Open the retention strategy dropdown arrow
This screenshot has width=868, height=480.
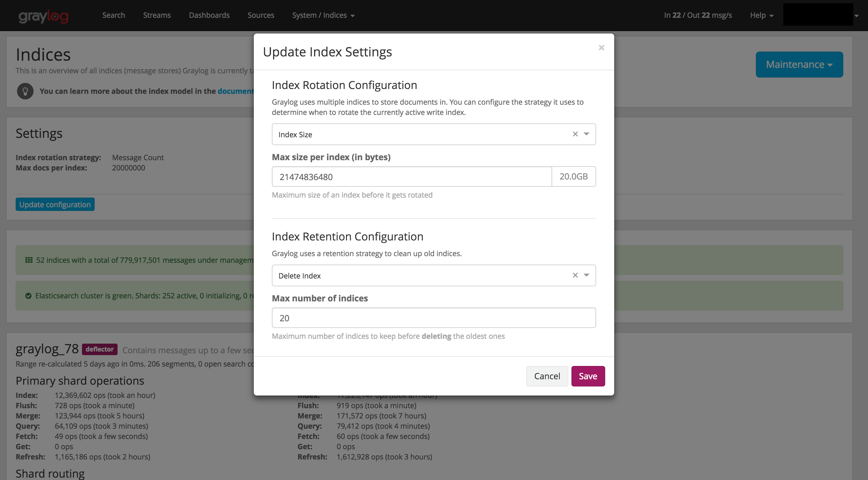[587, 275]
